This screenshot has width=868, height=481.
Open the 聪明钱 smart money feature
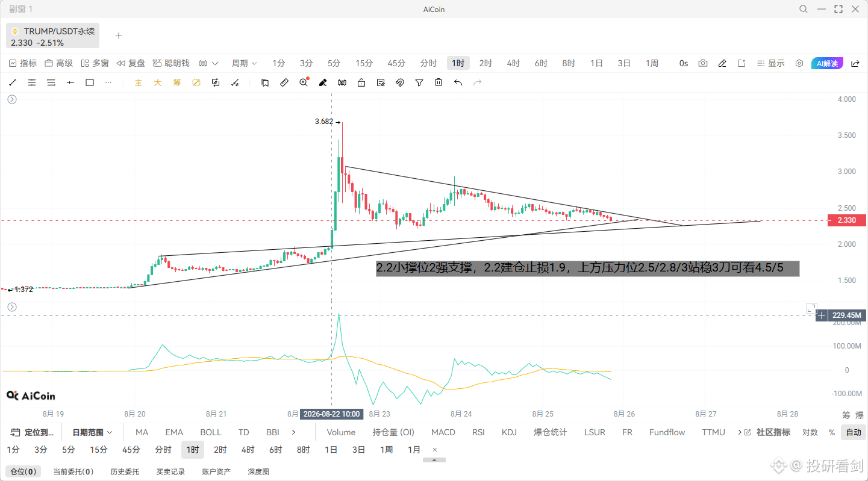coord(171,63)
